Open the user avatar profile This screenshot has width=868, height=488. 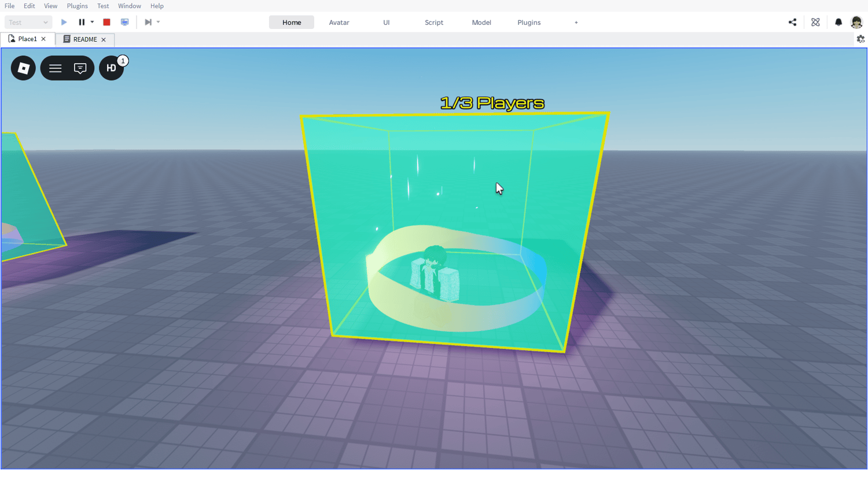(x=856, y=23)
